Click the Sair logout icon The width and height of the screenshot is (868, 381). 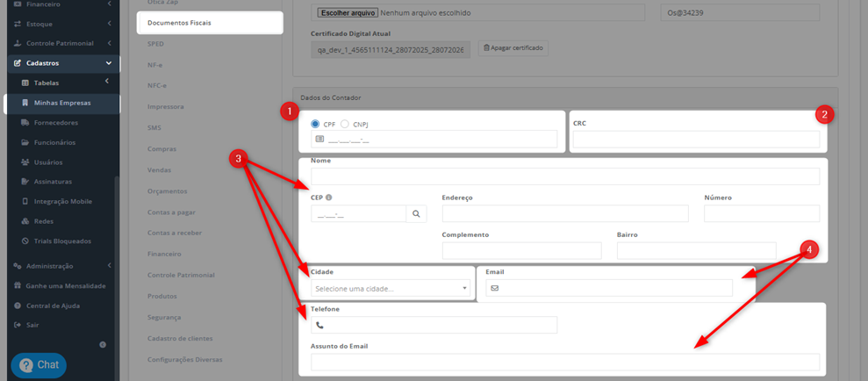17,325
